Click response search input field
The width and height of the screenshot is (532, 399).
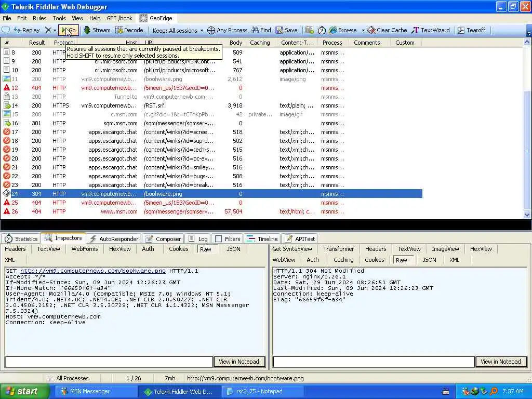(374, 362)
